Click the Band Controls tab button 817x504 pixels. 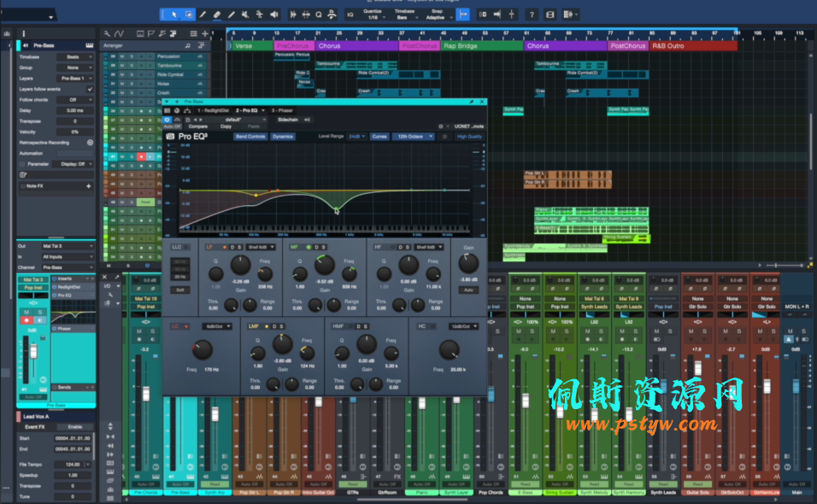[250, 137]
